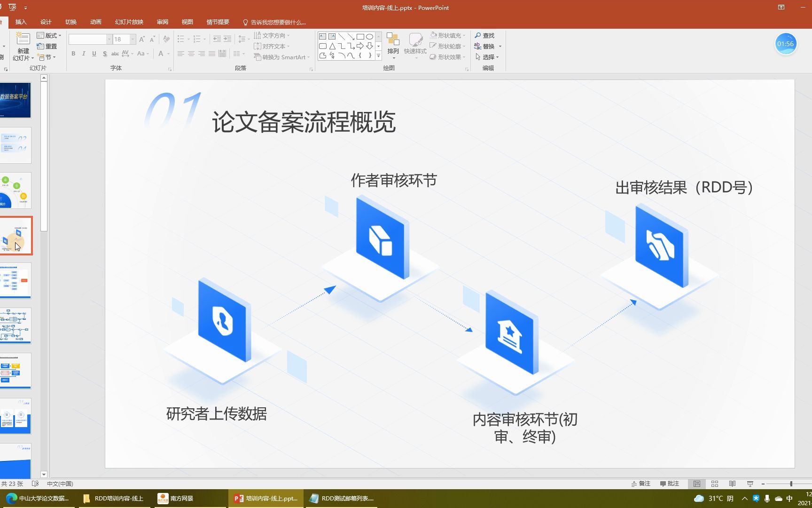The image size is (812, 508).
Task: Click the Find (查找) button
Action: point(484,35)
